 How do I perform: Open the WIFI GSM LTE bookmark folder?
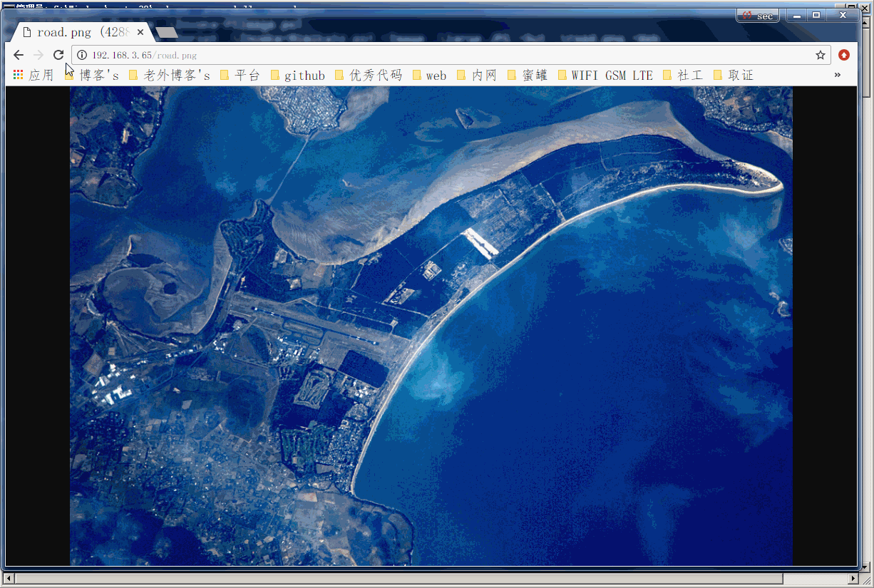[x=605, y=75]
